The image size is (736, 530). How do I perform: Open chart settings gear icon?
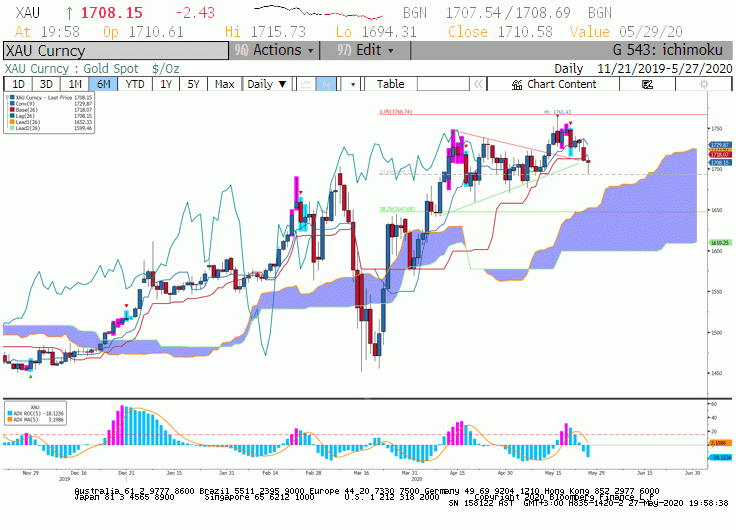point(703,84)
